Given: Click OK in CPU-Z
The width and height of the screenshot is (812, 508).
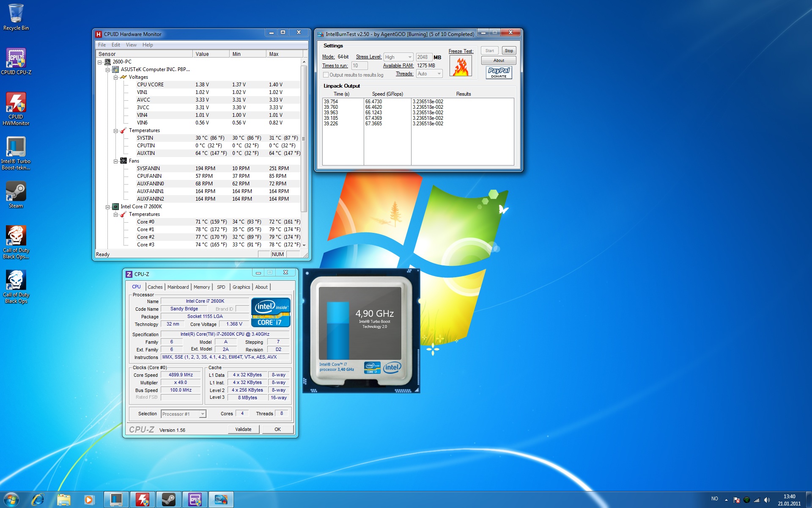Looking at the screenshot, I should point(277,429).
